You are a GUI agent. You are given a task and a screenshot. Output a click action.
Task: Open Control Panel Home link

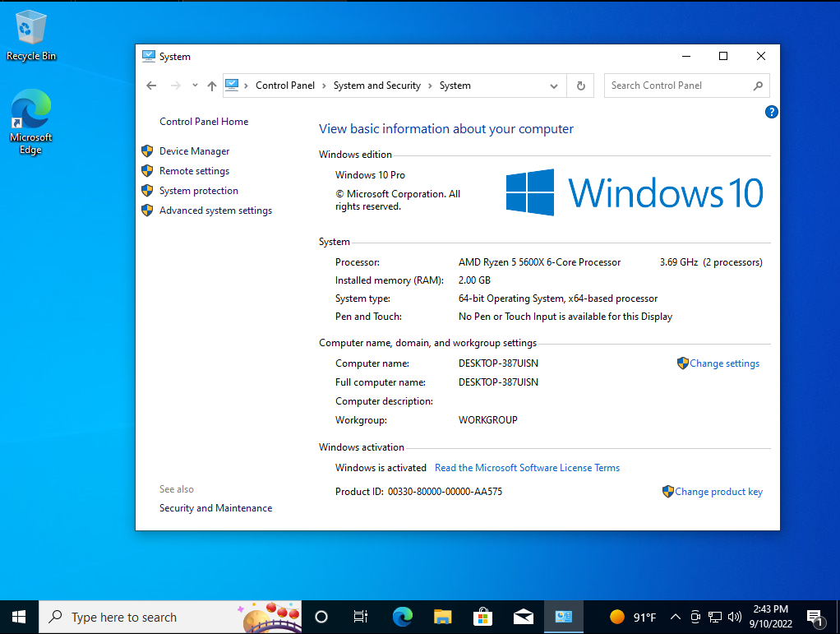(204, 122)
